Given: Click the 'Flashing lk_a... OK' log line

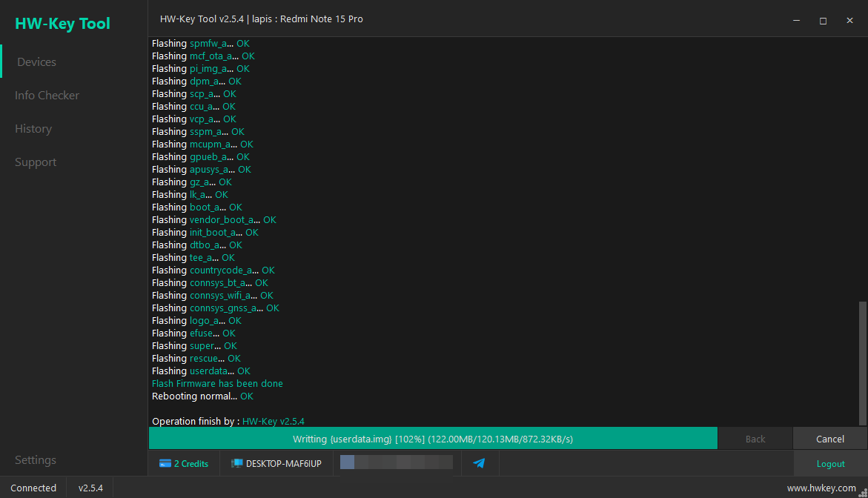Looking at the screenshot, I should [190, 195].
